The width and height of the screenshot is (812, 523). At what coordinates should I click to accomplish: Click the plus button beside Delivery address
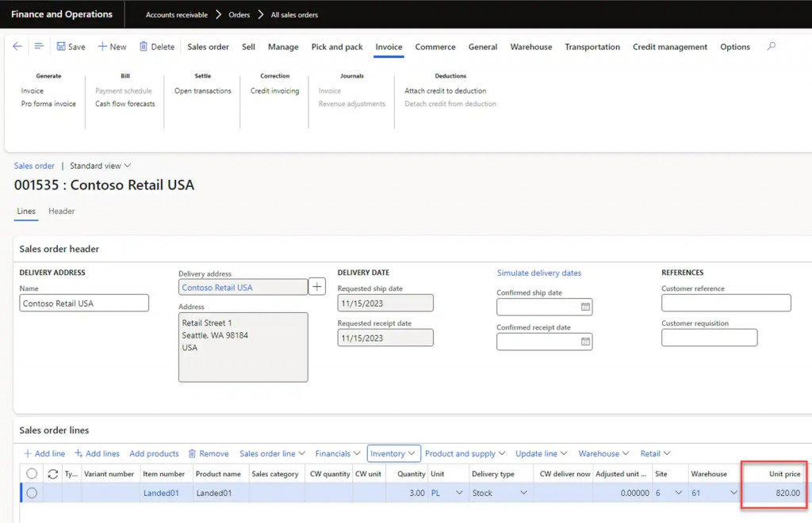(317, 287)
